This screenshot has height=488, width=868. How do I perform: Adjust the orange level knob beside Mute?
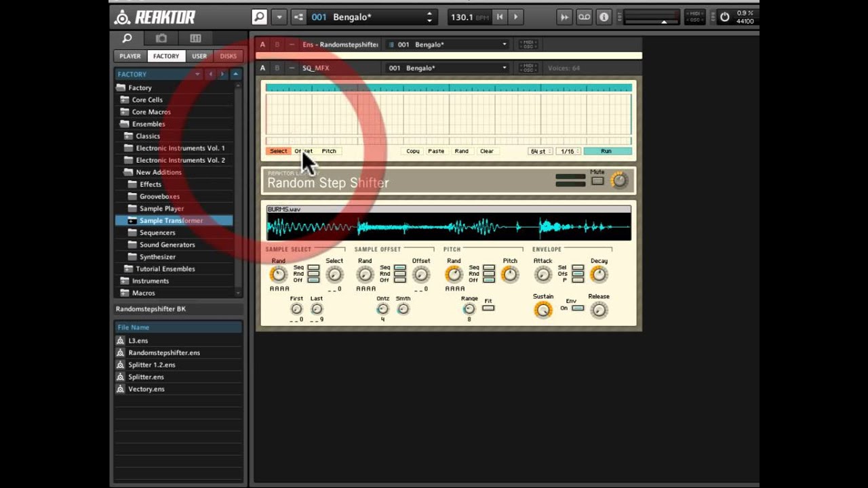(619, 180)
